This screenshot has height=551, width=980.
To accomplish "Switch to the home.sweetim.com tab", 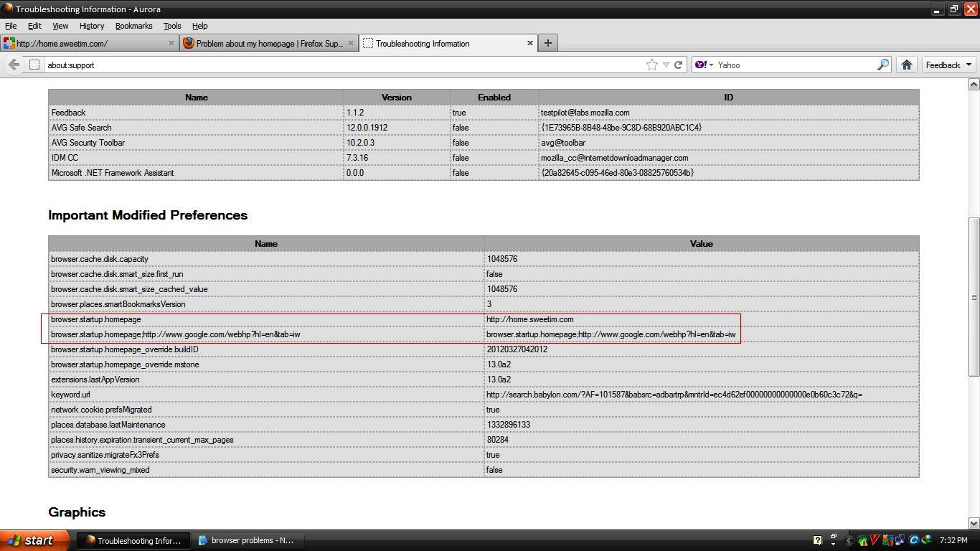I will pos(89,43).
